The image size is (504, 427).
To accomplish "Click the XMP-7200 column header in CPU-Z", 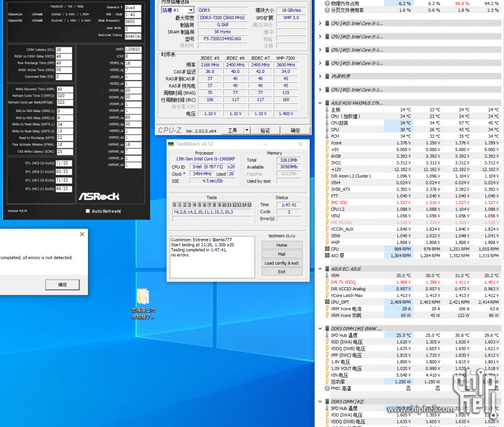I will (285, 58).
